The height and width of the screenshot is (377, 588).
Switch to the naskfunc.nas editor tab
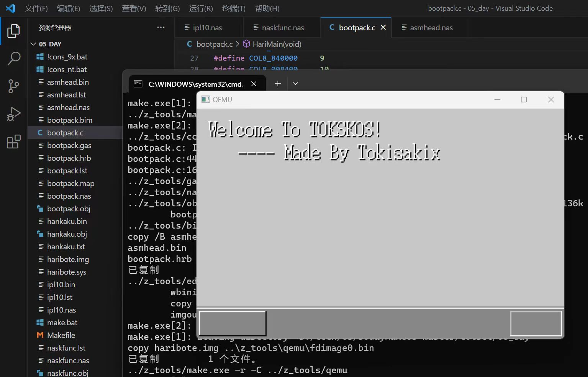pos(283,28)
